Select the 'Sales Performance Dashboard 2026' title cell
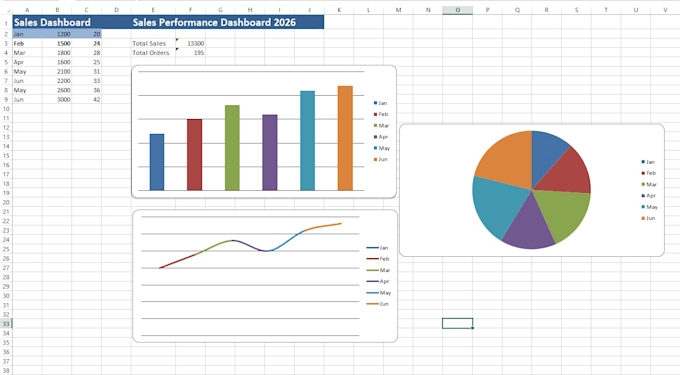The image size is (680, 375). 228,22
